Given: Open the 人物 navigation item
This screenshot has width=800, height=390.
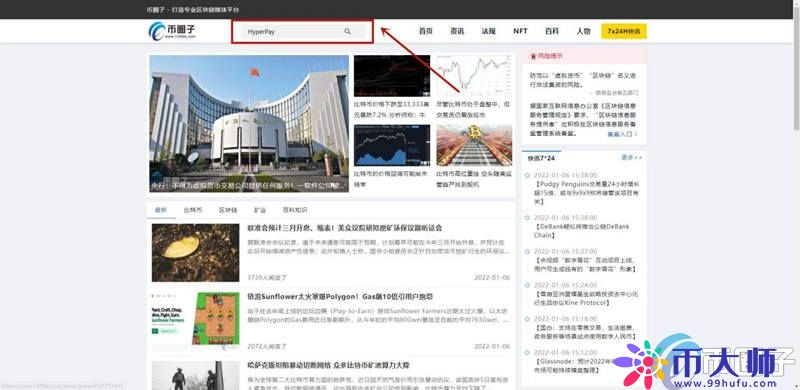Looking at the screenshot, I should click(x=583, y=31).
